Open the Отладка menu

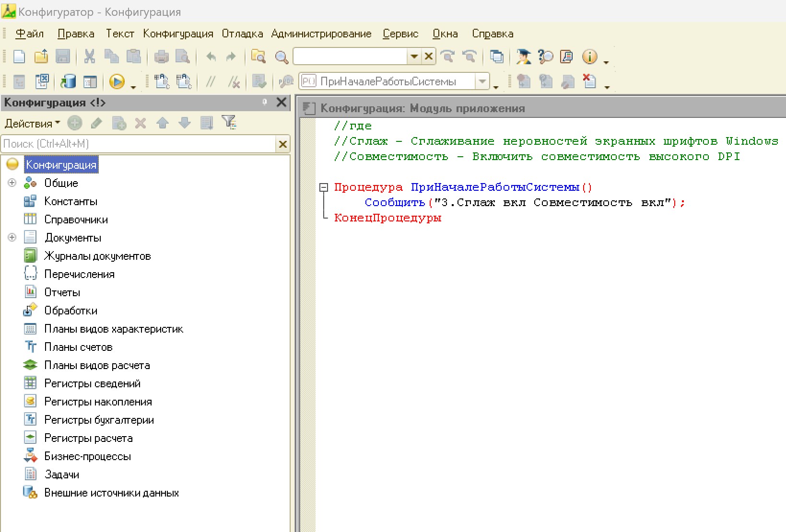pos(242,34)
